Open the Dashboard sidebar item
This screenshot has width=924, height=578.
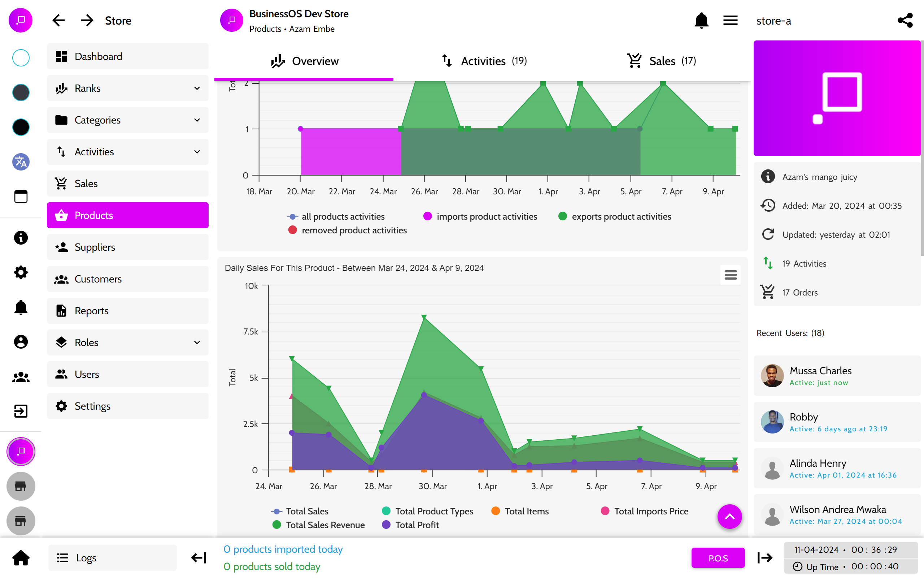tap(127, 56)
